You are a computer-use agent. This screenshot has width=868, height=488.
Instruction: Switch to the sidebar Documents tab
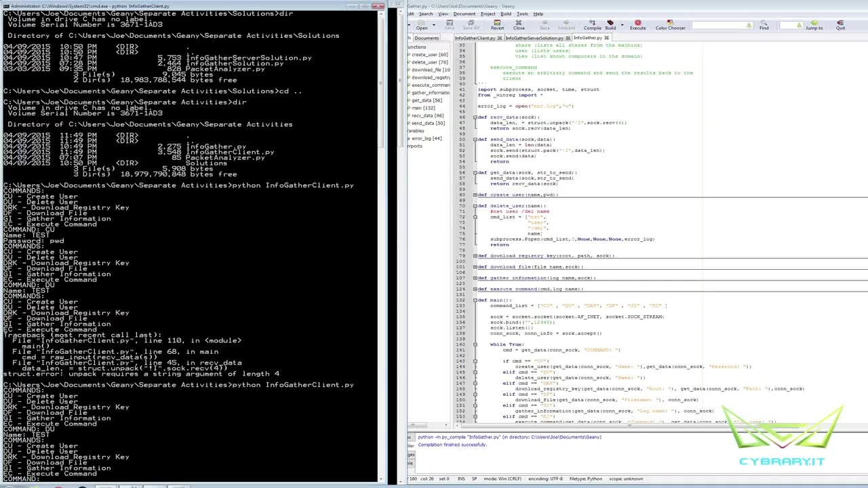427,38
